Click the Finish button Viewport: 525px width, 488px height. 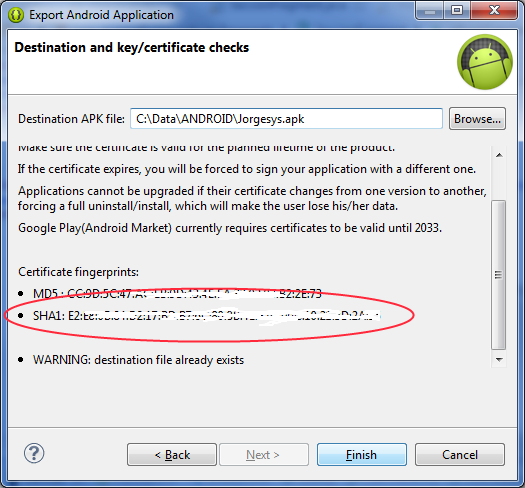click(x=362, y=455)
